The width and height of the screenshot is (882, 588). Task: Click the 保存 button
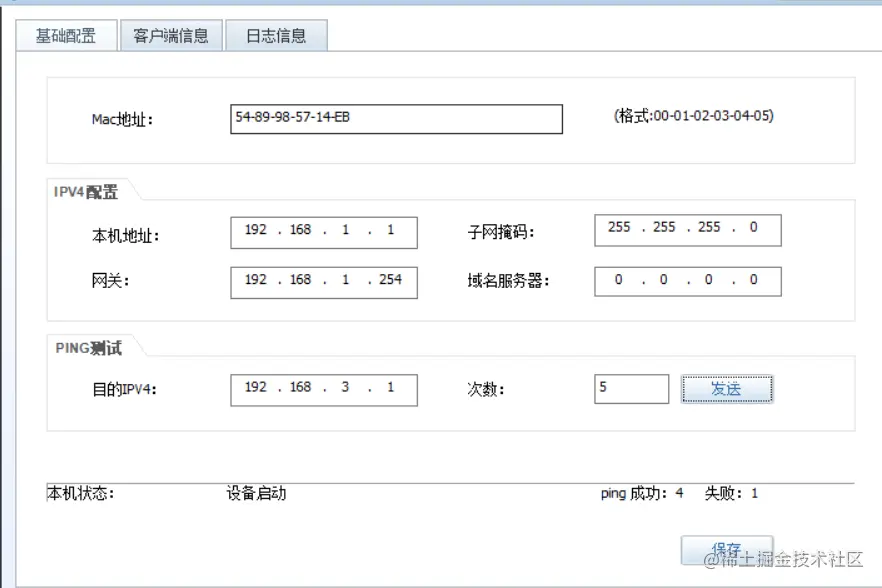(727, 550)
